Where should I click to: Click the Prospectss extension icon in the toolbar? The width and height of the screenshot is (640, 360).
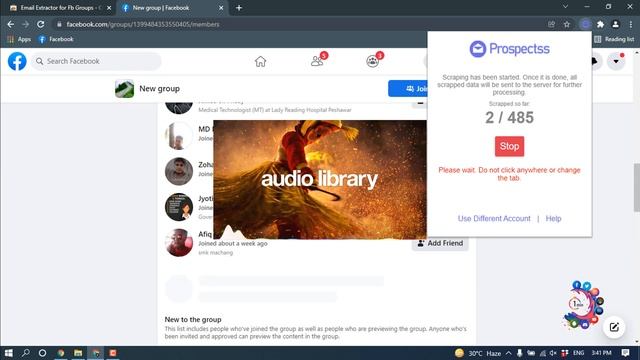tap(585, 24)
